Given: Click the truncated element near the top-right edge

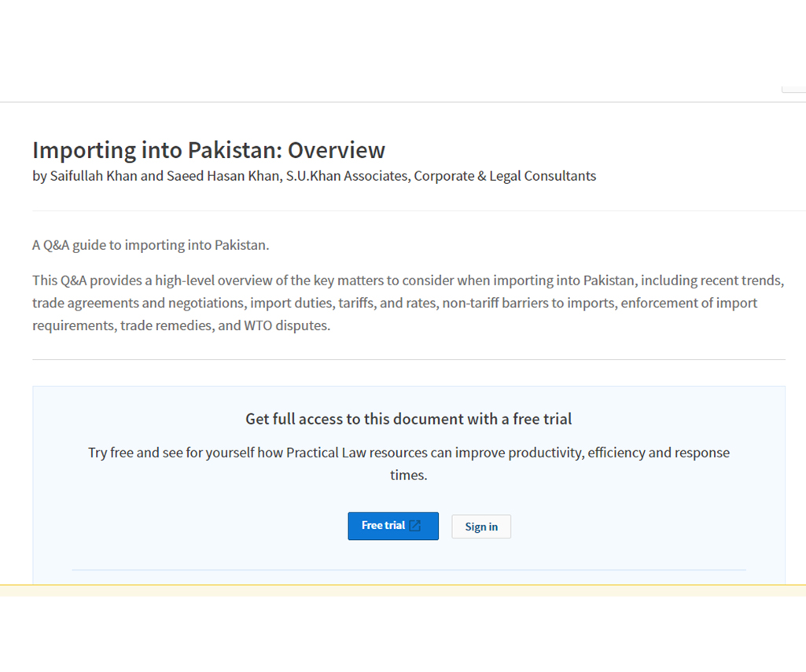Looking at the screenshot, I should point(794,89).
